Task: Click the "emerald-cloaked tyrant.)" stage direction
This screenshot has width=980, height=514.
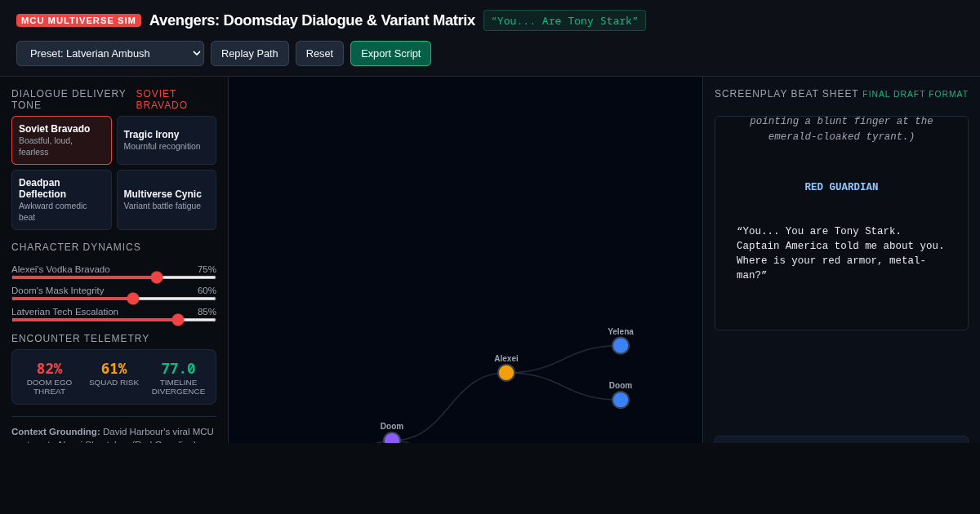Action: coord(841,137)
